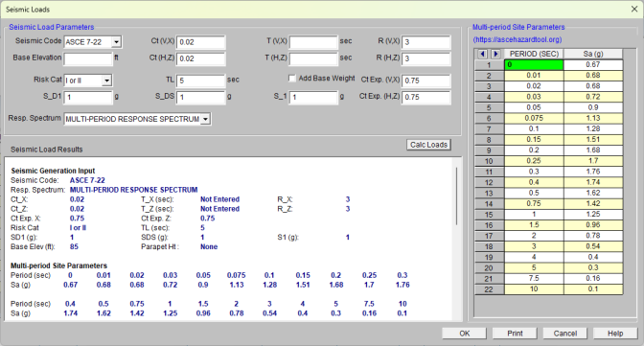
Task: Select the Sa cell 0.54 in row 18
Action: click(593, 246)
